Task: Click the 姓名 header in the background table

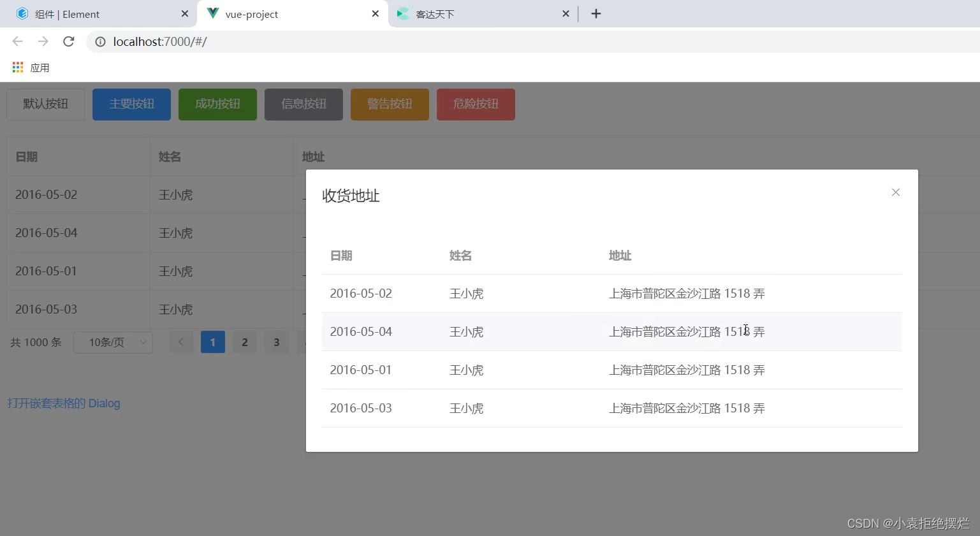Action: tap(170, 157)
